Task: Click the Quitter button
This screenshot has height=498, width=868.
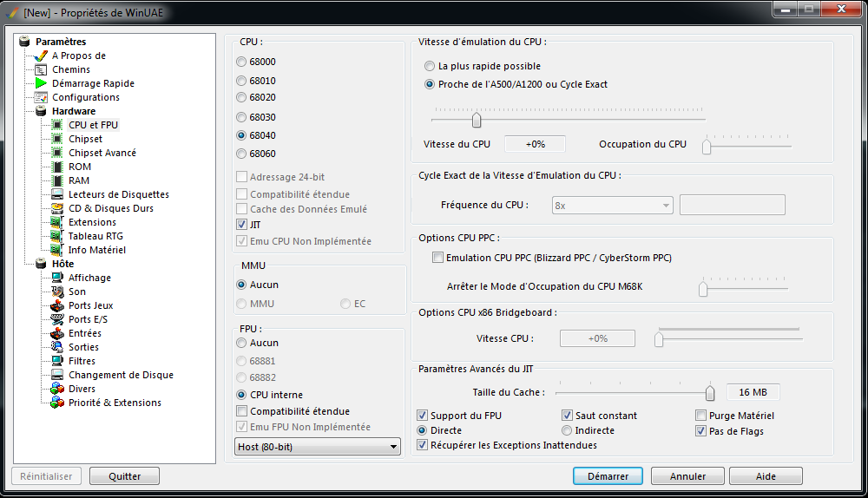Action: [124, 475]
